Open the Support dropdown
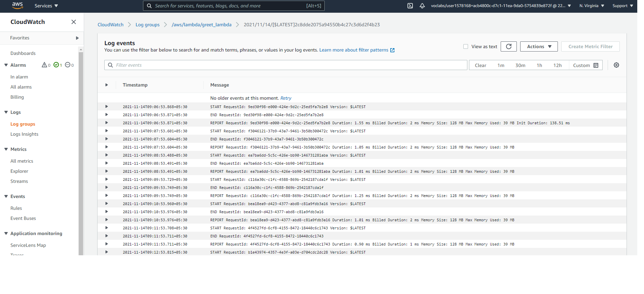The width and height of the screenshot is (644, 294). pyautogui.click(x=623, y=6)
